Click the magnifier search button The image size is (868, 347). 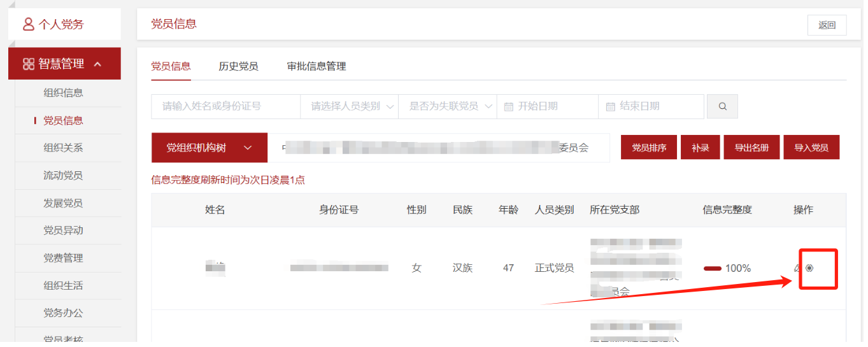click(722, 106)
